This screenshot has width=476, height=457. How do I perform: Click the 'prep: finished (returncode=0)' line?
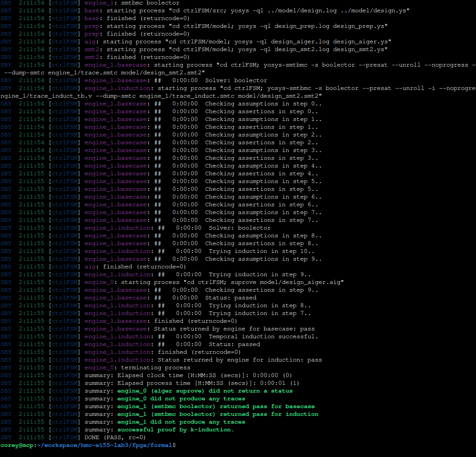pyautogui.click(x=137, y=34)
